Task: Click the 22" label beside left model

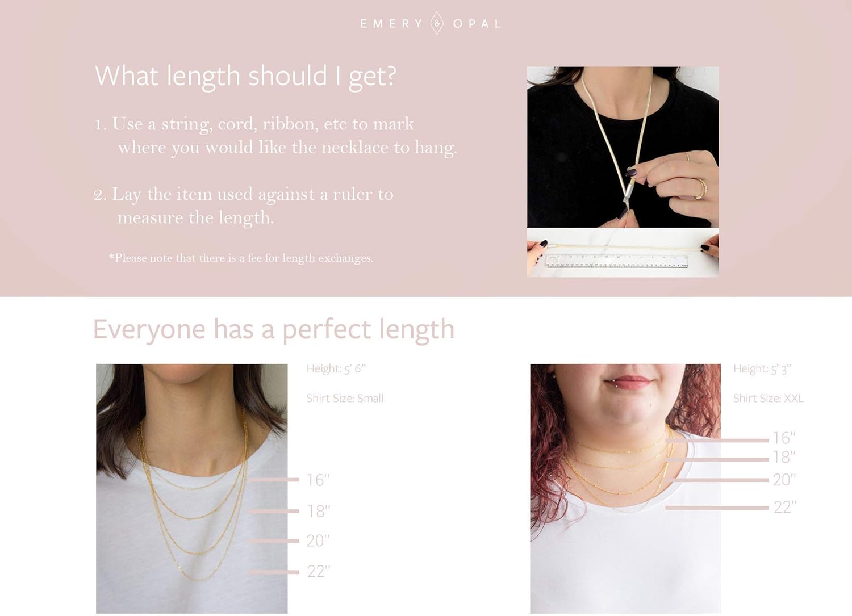Action: 318,571
